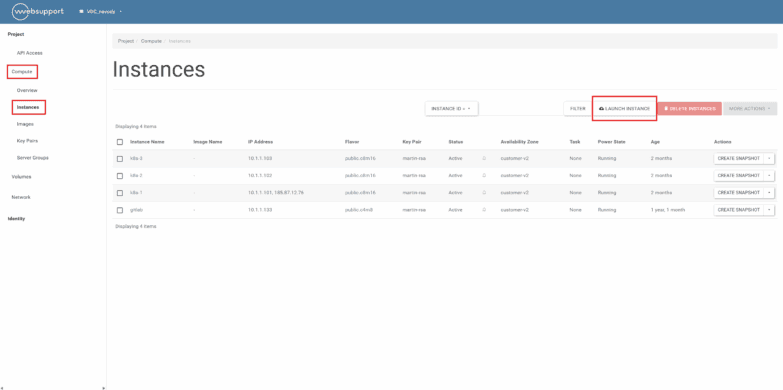
Task: Click the age '1 year, 1 month'
Action: [x=668, y=210]
